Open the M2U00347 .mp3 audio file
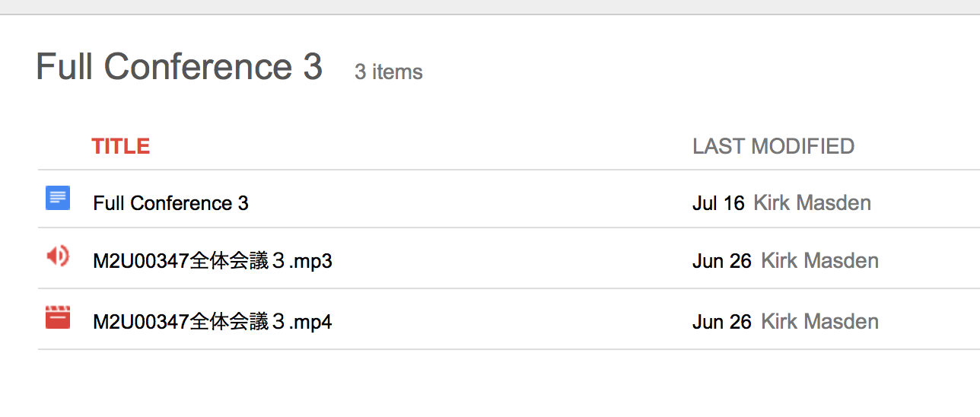Screen dimensions: 980x417 coord(212,261)
